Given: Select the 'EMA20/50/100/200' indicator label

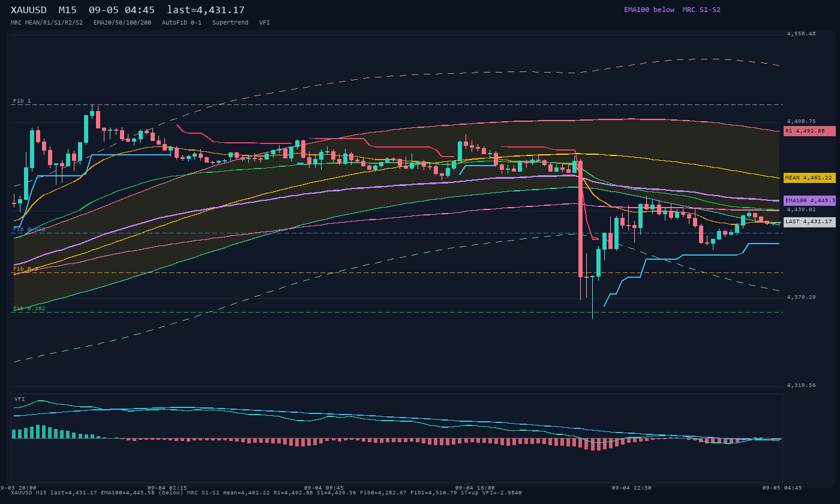Looking at the screenshot, I should tap(122, 23).
